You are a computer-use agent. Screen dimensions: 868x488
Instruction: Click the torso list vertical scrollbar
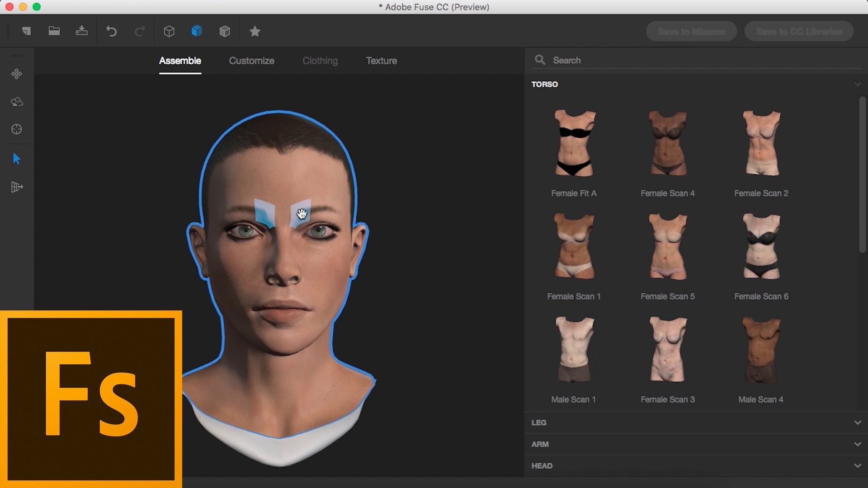point(862,174)
